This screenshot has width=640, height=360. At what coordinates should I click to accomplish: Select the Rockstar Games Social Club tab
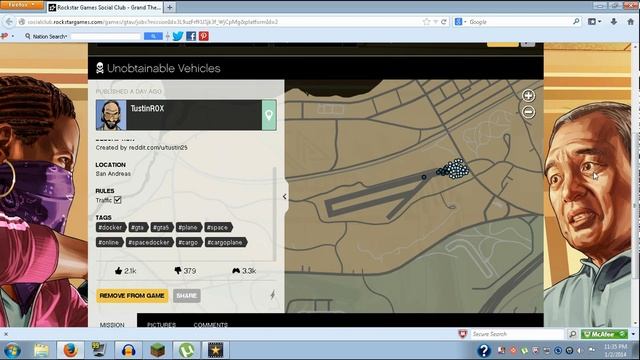(x=105, y=7)
